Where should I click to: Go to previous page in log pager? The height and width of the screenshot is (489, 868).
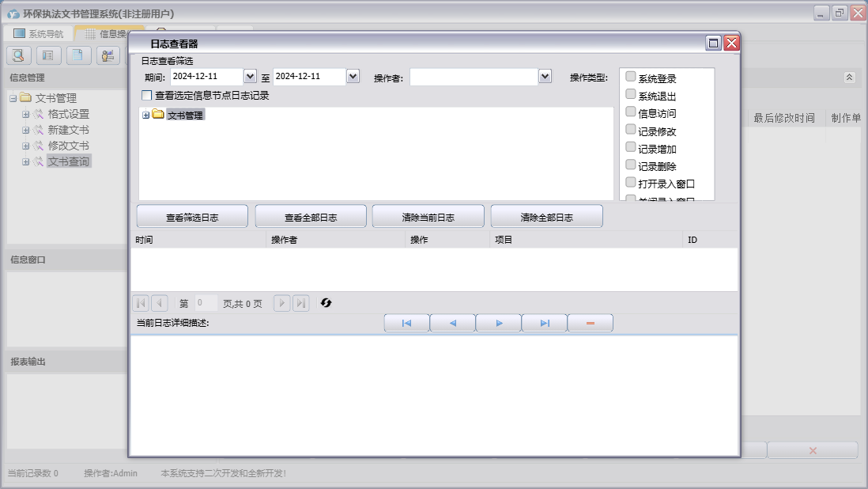(x=160, y=303)
